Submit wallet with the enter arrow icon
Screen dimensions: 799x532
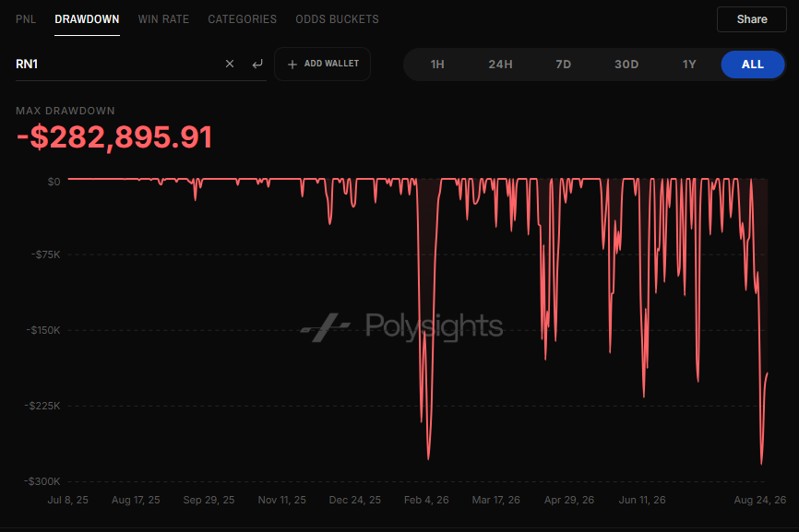point(257,64)
